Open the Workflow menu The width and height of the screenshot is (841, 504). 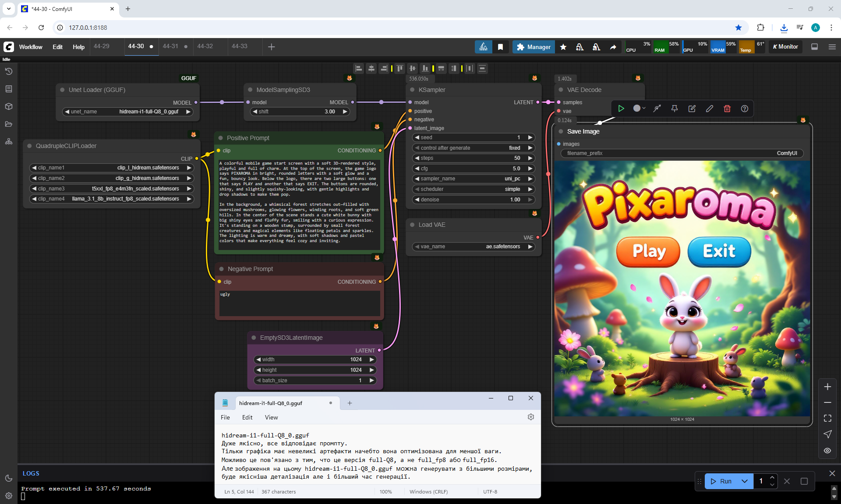31,47
